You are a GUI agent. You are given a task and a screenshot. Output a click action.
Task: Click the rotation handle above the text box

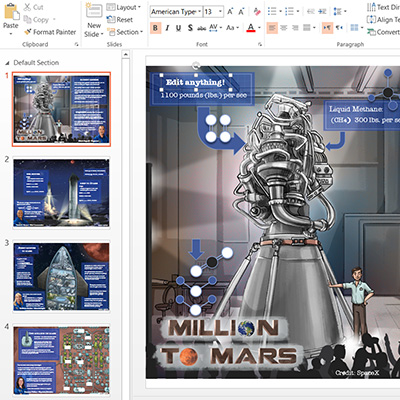(196, 64)
